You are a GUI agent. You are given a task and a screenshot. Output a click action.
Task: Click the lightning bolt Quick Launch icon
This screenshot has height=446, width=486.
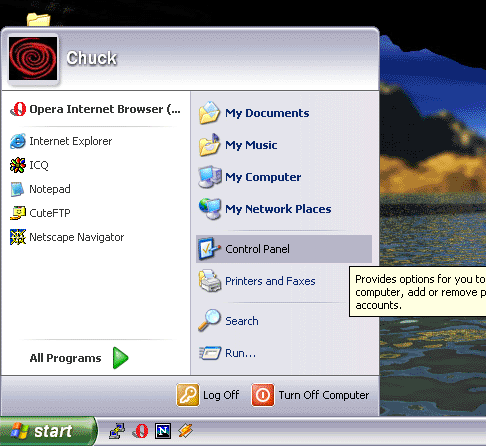coord(185,431)
